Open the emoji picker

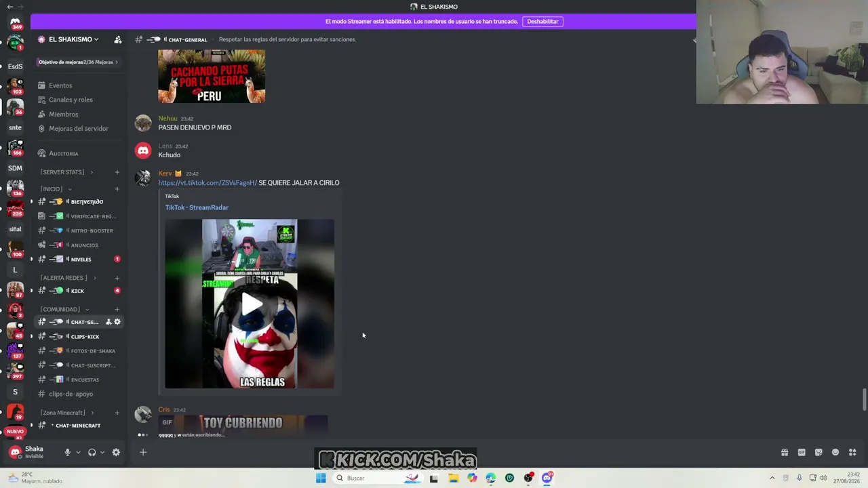(x=835, y=452)
